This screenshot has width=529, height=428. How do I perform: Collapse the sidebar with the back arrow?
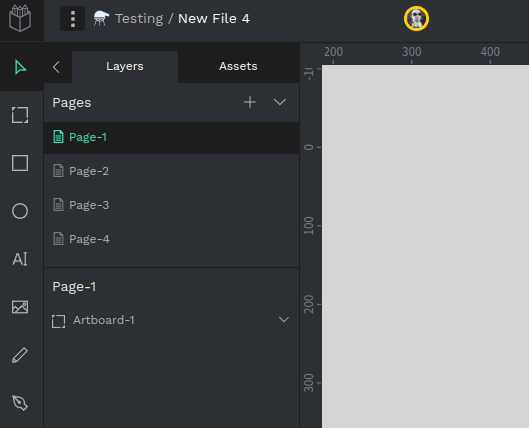(56, 67)
